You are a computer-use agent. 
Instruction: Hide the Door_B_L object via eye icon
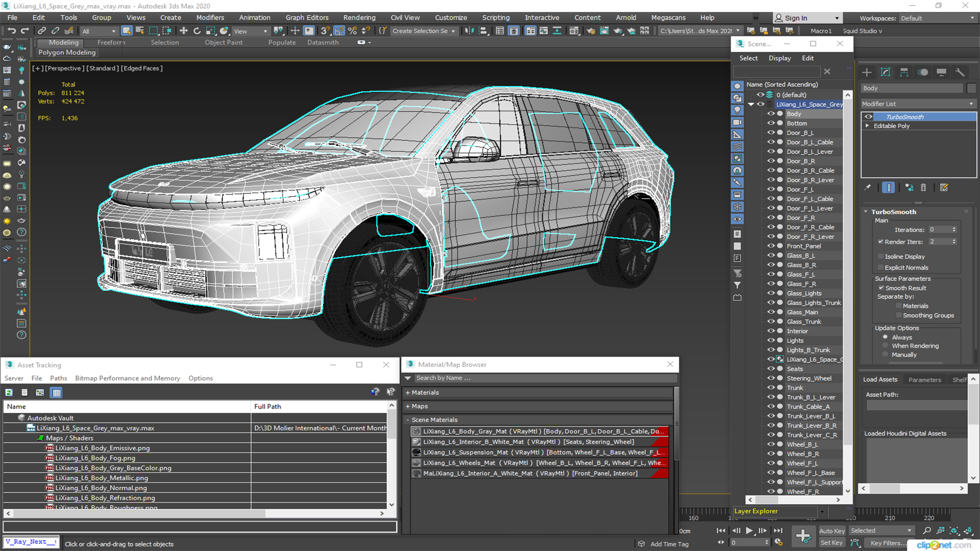click(771, 133)
